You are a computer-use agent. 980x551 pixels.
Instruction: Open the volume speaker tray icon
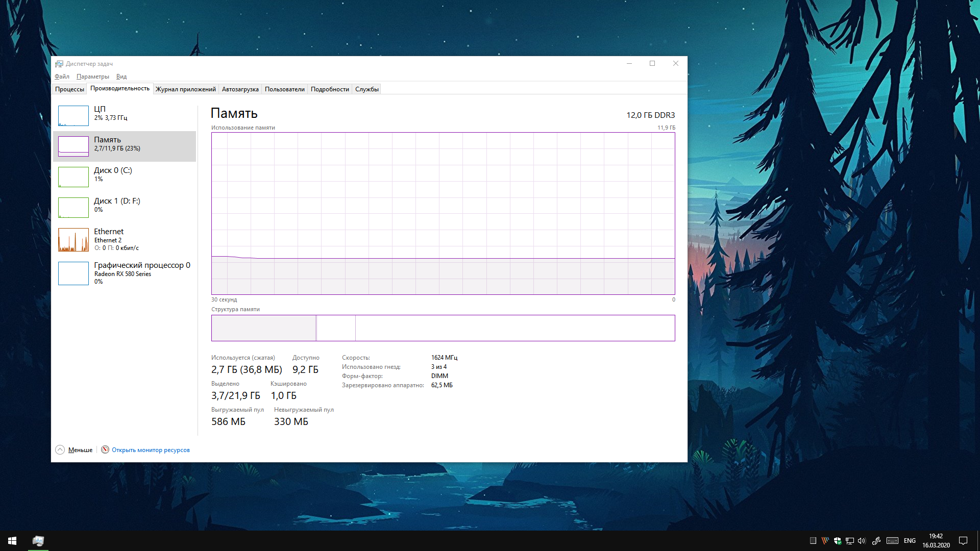[x=862, y=541]
